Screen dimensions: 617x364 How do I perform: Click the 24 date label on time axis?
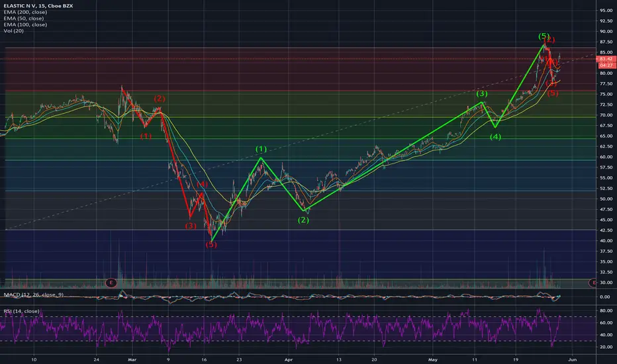click(x=97, y=359)
